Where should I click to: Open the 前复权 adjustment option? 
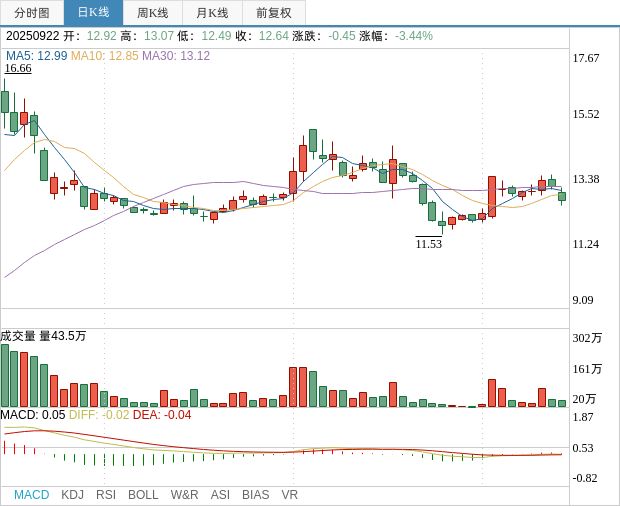(273, 13)
